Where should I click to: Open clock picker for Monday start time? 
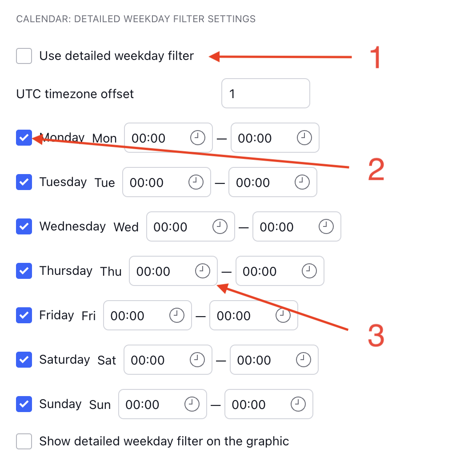click(x=197, y=138)
